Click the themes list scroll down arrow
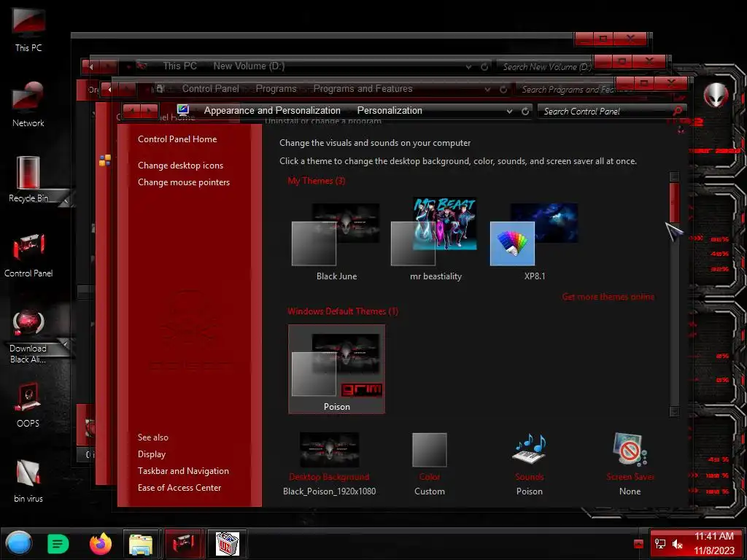Viewport: 747px width, 560px height. click(x=674, y=411)
